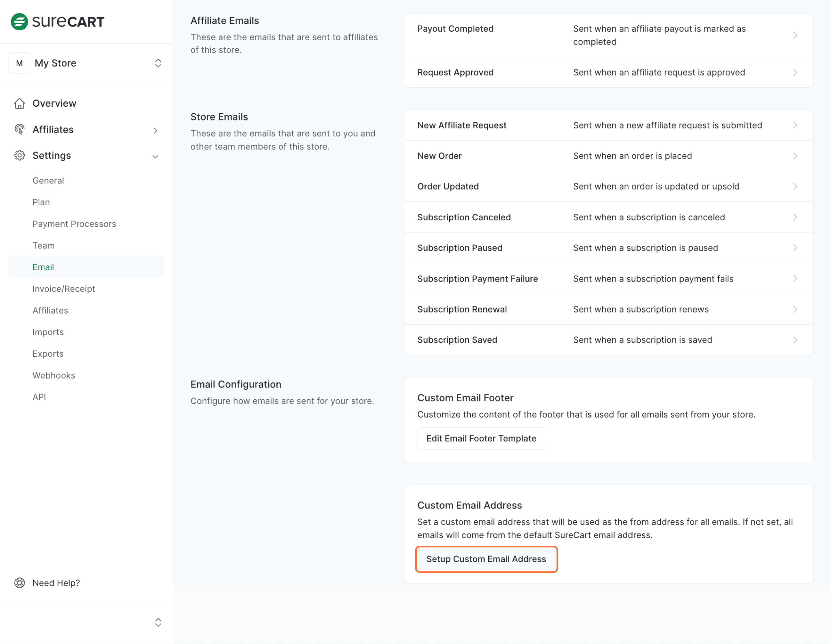Expand the Affiliates sidebar menu
This screenshot has width=831, height=644.
tap(155, 130)
